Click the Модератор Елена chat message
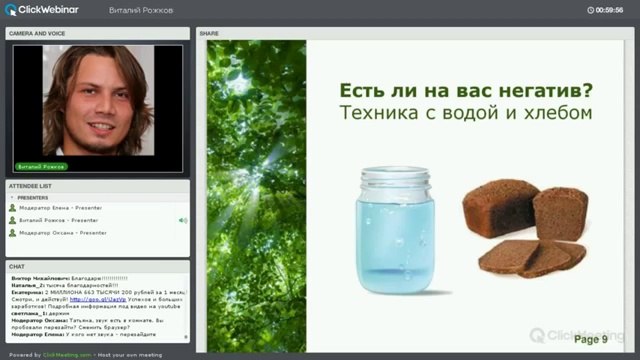This screenshot has width=640, height=360. [x=84, y=335]
